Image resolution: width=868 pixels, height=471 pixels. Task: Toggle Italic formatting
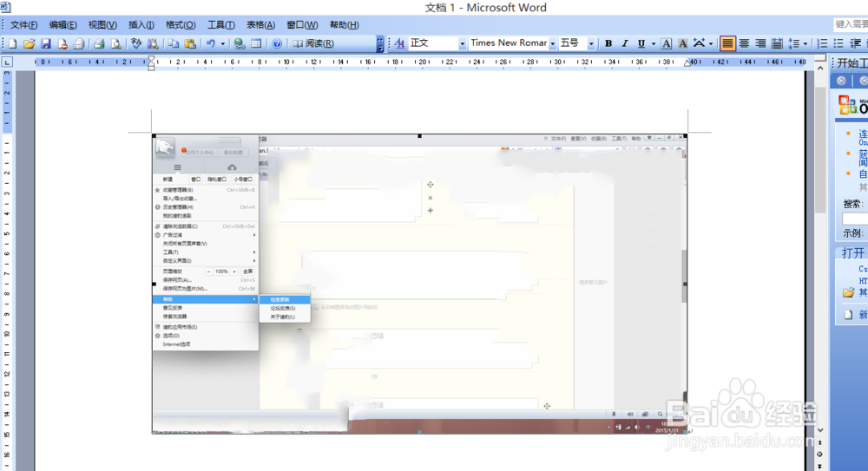(625, 43)
